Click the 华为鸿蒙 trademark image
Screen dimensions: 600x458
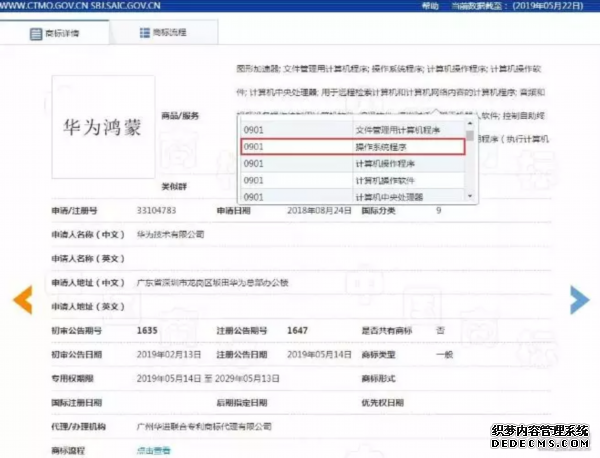[103, 127]
